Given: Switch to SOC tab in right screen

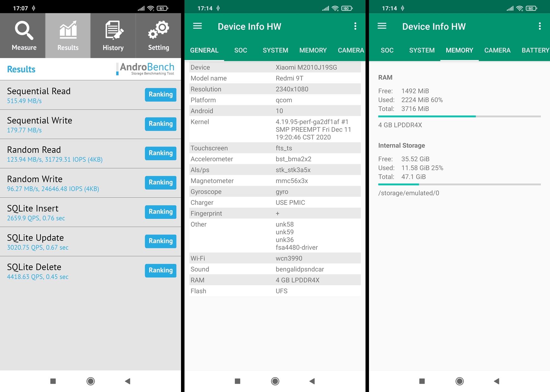Looking at the screenshot, I should tap(387, 50).
